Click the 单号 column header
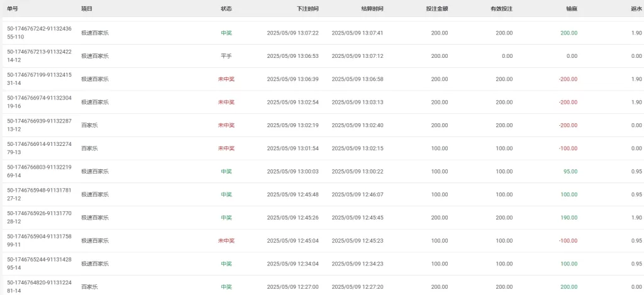Viewport: 644px width, 295px height. (13, 8)
